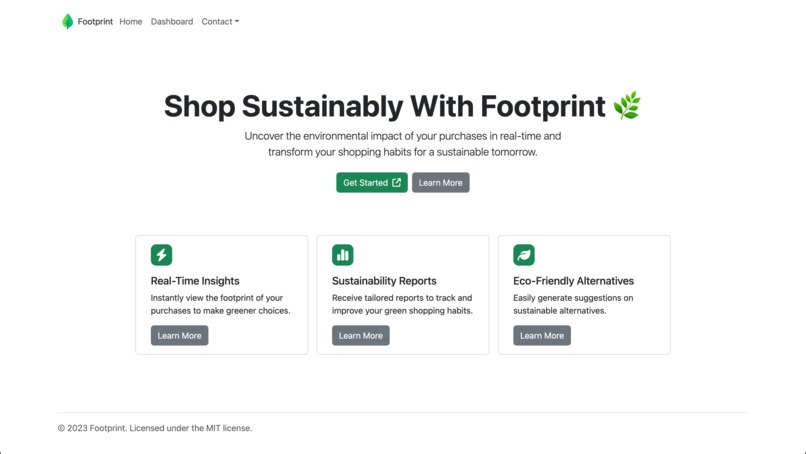Expand the Contact dropdown menu

pyautogui.click(x=220, y=22)
